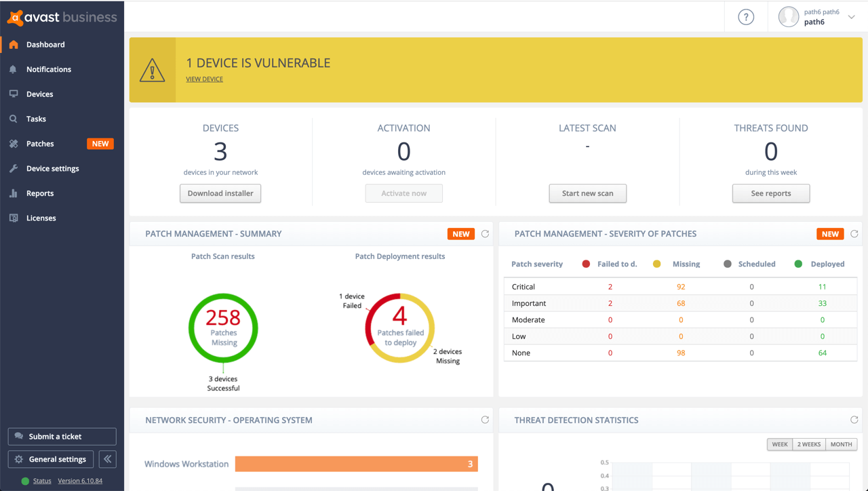Screen dimensions: 868x491
Task: Refresh the Network Security Operating System panel
Action: [485, 420]
